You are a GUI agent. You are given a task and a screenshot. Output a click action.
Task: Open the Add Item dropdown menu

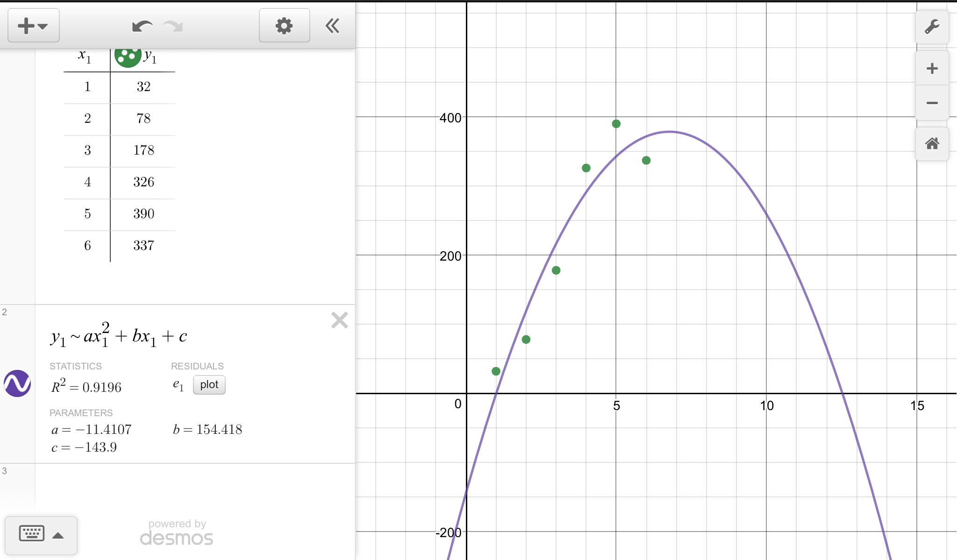(x=33, y=26)
